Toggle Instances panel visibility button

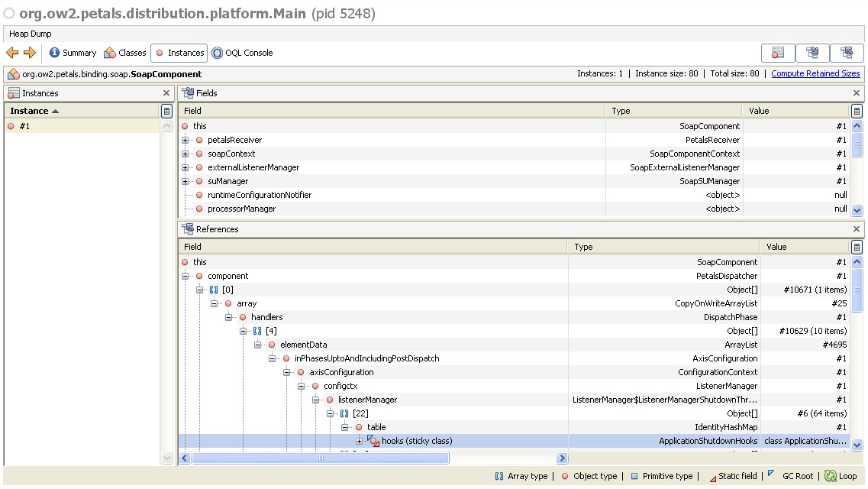tap(778, 53)
